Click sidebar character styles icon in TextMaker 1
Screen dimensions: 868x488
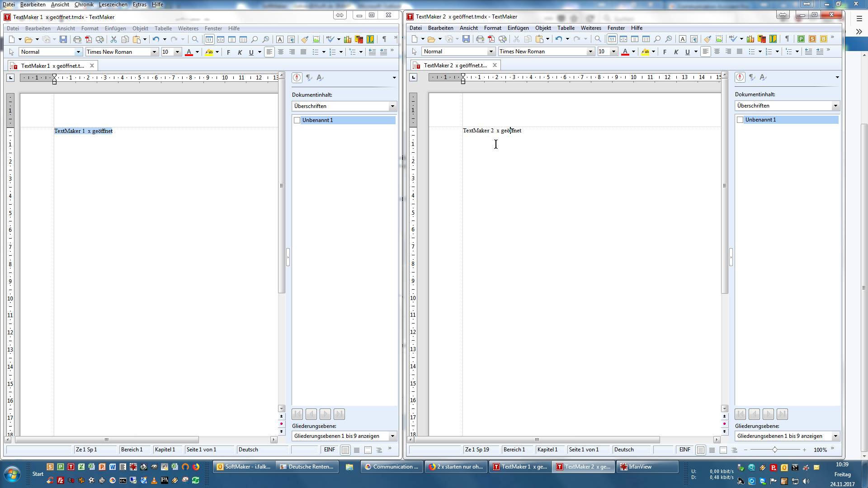(320, 78)
